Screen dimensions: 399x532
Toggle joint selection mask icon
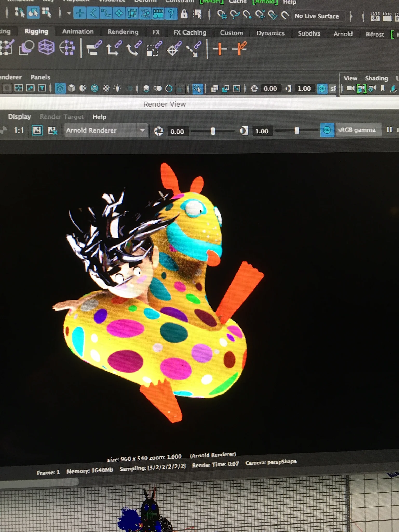coord(93,13)
